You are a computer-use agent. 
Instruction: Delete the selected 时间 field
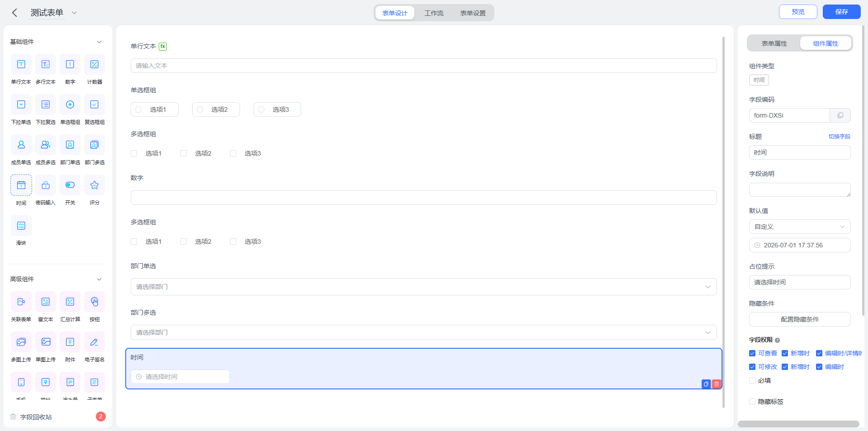click(717, 384)
